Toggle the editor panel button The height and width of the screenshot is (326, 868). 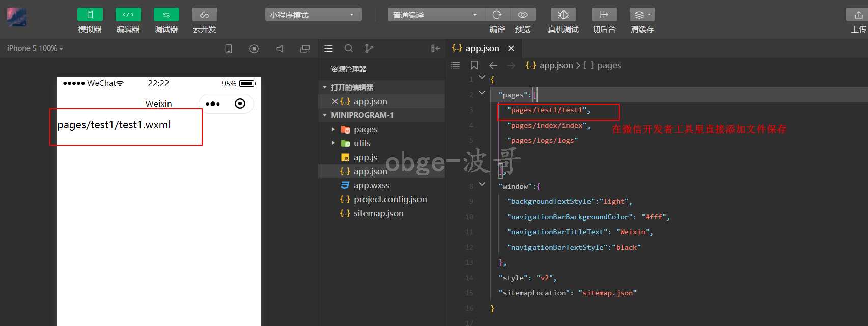pyautogui.click(x=128, y=15)
